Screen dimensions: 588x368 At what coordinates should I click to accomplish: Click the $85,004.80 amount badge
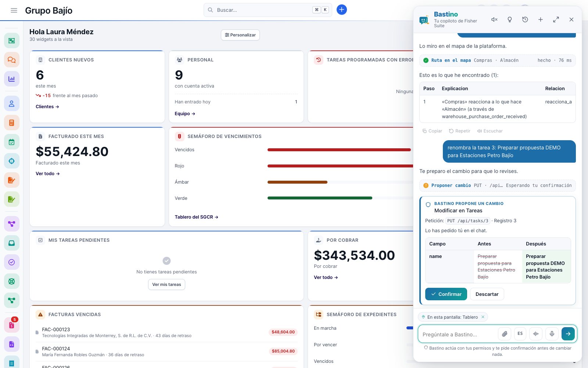tap(283, 351)
